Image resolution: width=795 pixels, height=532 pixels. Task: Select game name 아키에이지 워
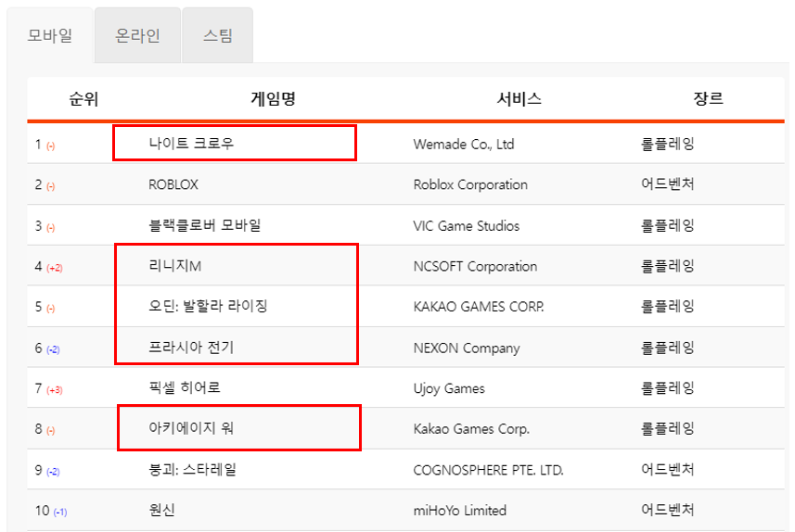(191, 428)
